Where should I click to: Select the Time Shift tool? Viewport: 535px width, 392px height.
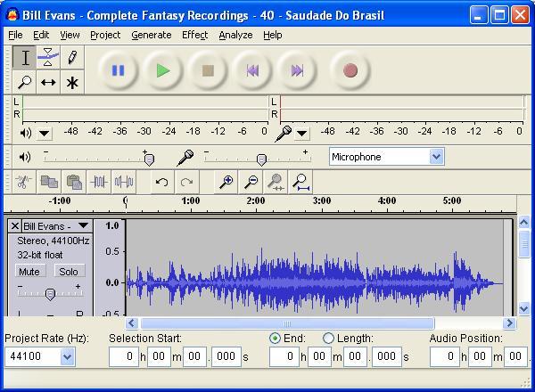point(48,82)
